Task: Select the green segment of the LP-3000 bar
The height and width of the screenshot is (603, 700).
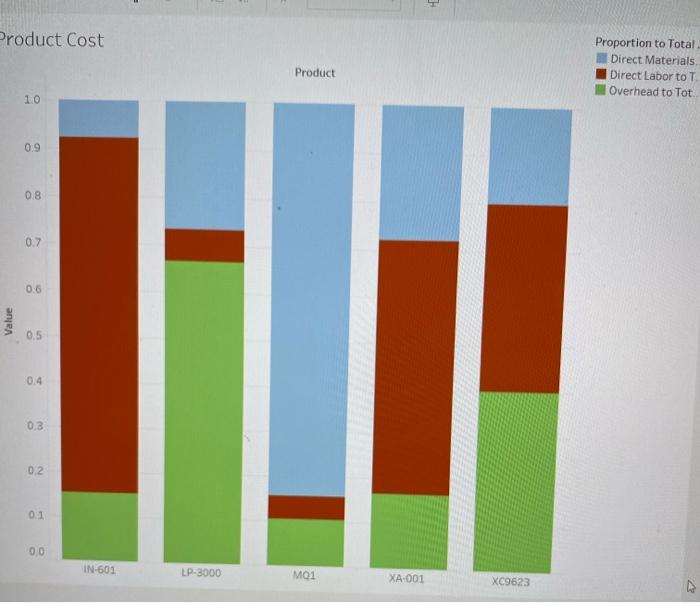Action: (x=203, y=412)
